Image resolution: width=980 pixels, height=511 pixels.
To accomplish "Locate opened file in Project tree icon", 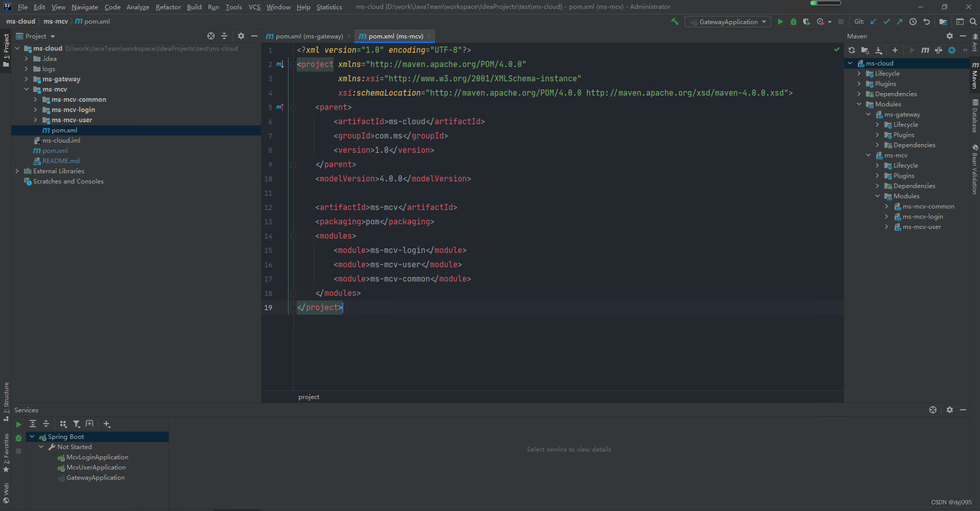I will point(211,36).
